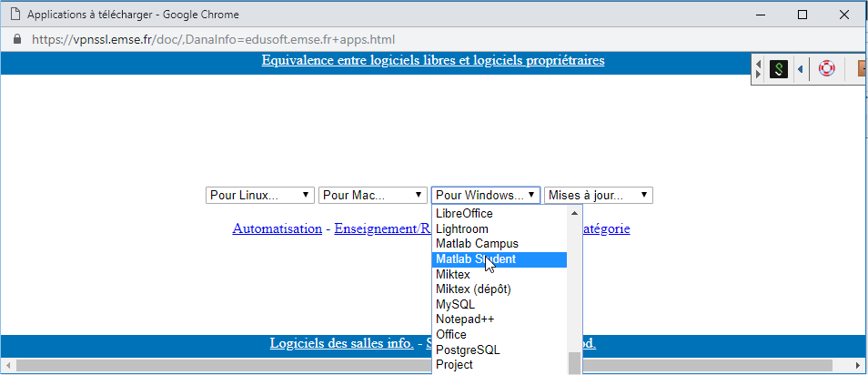Select PostgreSQL in the open list

point(468,350)
